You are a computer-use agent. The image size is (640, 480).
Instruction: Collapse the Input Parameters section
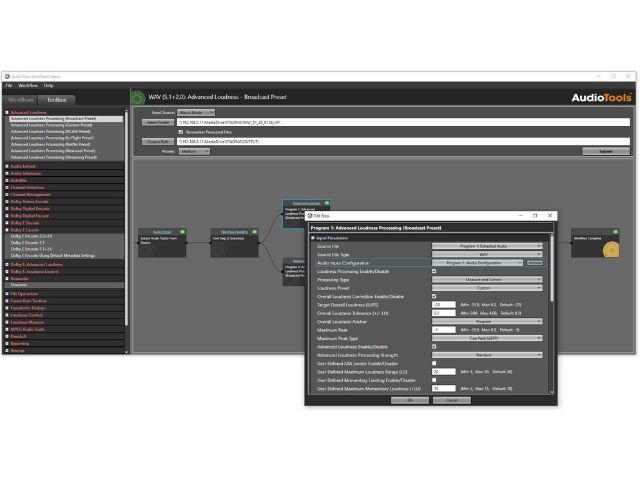coord(313,238)
